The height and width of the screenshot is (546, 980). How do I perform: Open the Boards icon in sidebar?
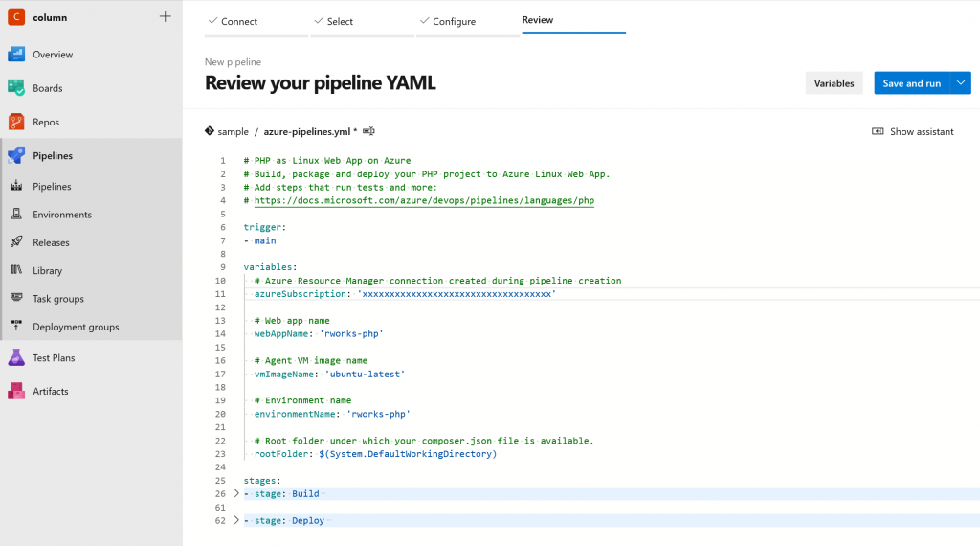click(16, 88)
